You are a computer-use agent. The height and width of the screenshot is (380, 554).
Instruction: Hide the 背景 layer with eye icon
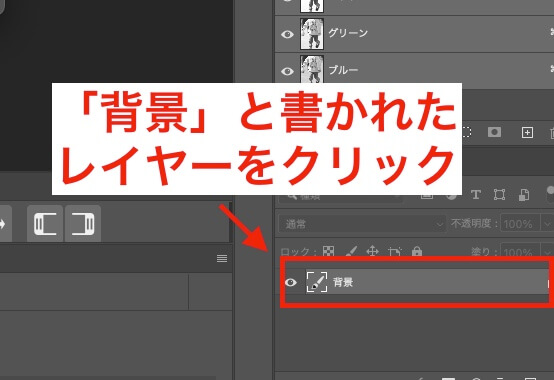click(x=290, y=282)
